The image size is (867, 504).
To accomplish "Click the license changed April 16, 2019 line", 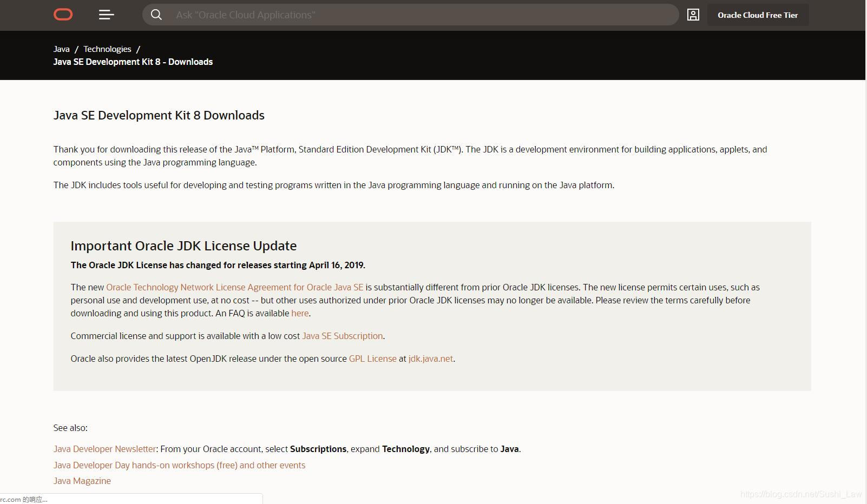I will [x=218, y=265].
